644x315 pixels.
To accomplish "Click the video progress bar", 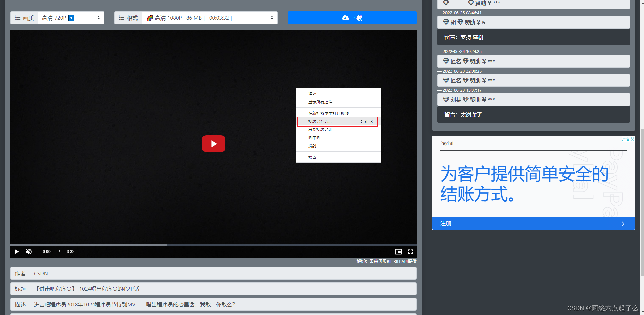I will [213, 244].
